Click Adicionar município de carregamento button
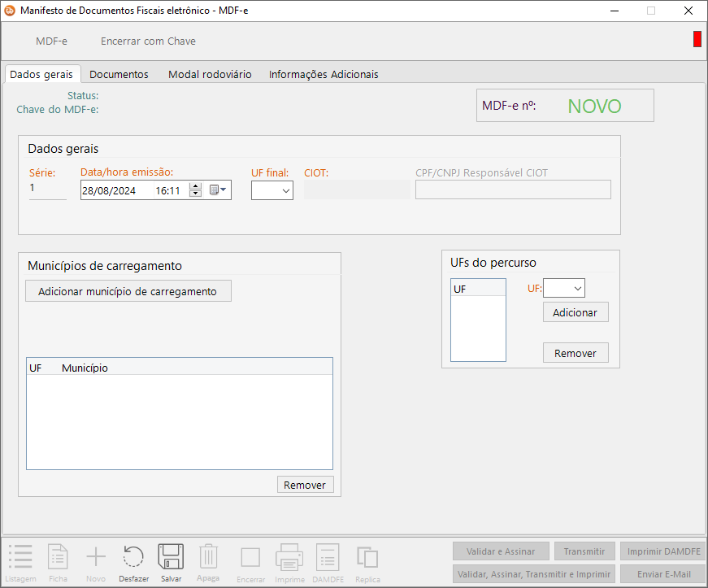Screen dimensions: 708x588 (x=128, y=291)
